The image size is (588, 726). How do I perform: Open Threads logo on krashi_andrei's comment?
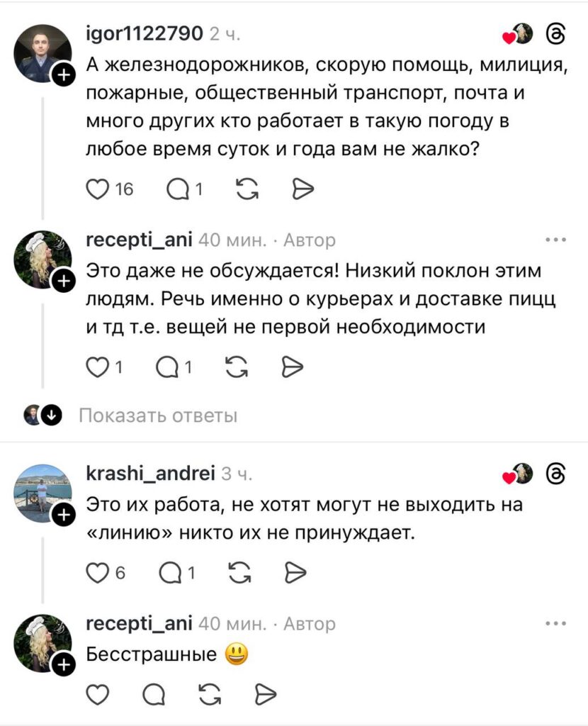coord(556,473)
